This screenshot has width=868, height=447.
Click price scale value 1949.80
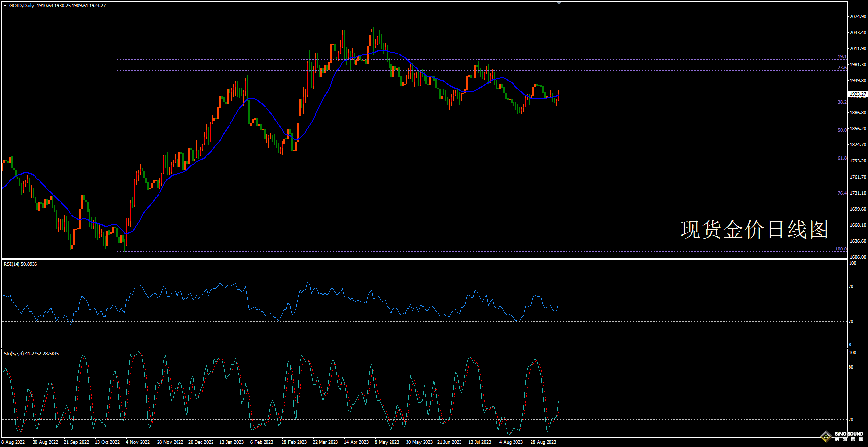pos(858,80)
